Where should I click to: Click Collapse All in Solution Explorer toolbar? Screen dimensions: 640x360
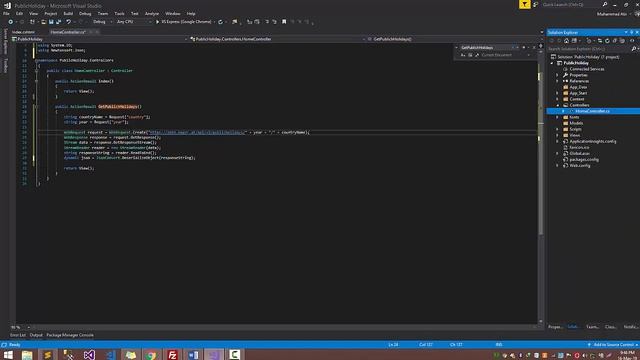tap(615, 41)
